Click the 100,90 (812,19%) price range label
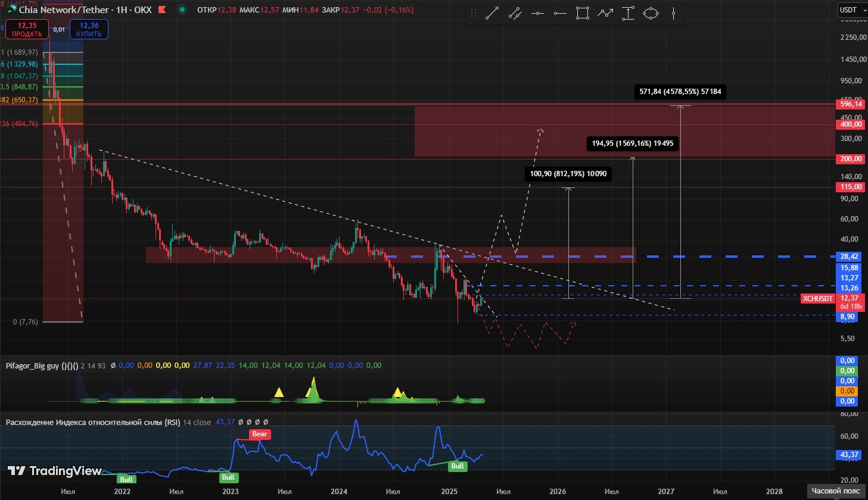 568,174
